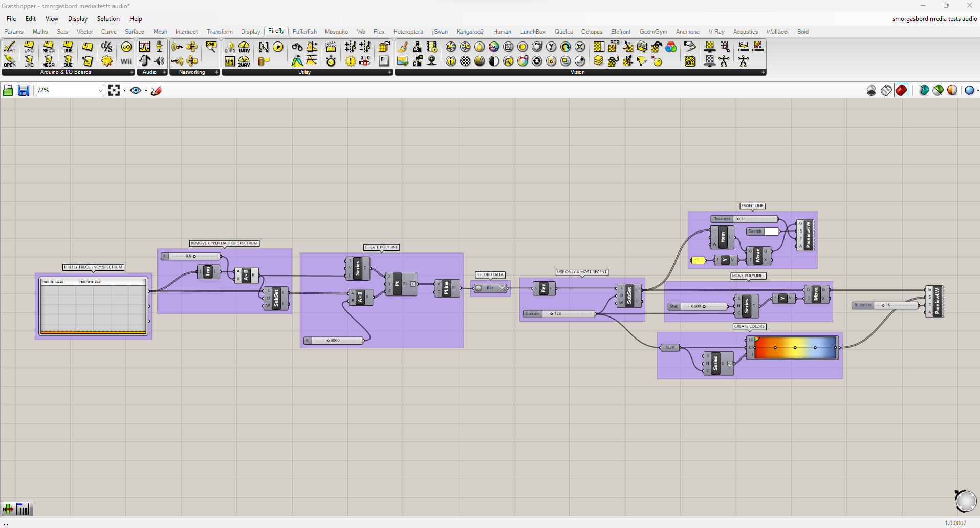Click the Wii Nunchuck component icon

click(126, 61)
